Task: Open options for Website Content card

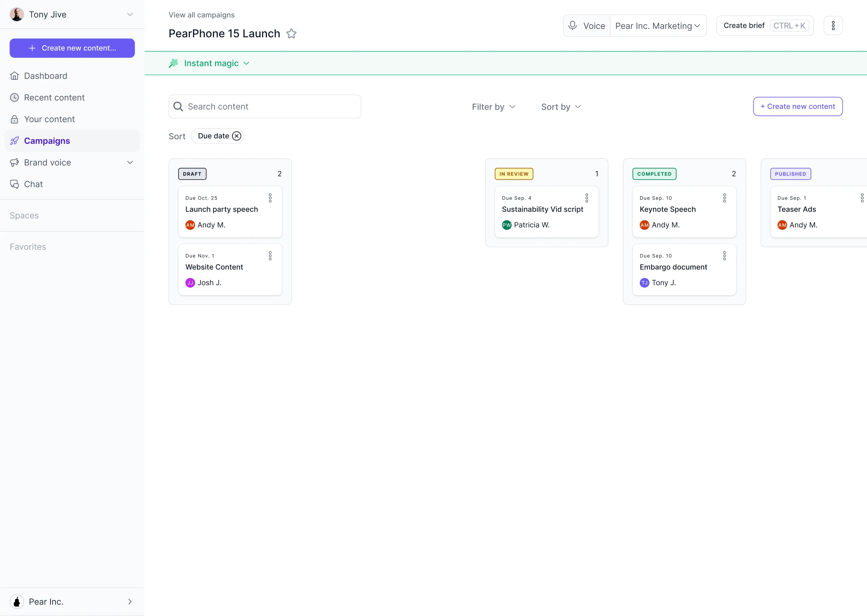Action: 270,256
